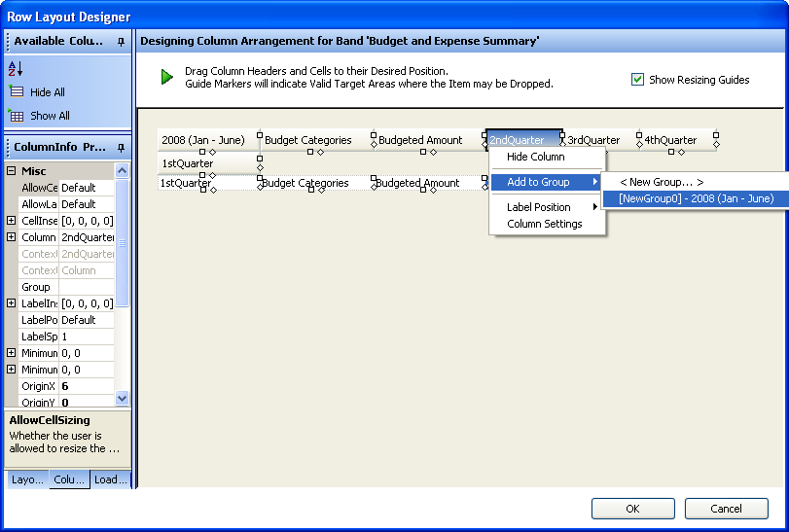Screen dimensions: 789x532
Task: Pin the ColumnInfo Properties panel
Action: pyautogui.click(x=121, y=148)
